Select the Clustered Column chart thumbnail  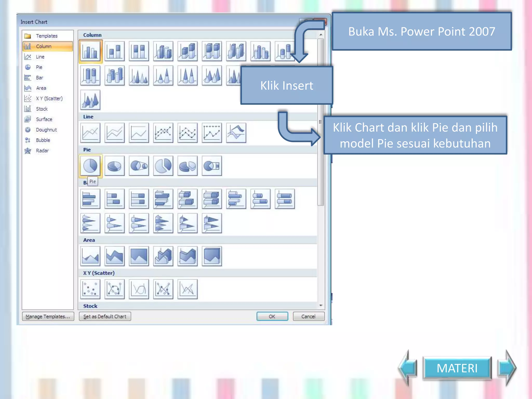[x=90, y=51]
